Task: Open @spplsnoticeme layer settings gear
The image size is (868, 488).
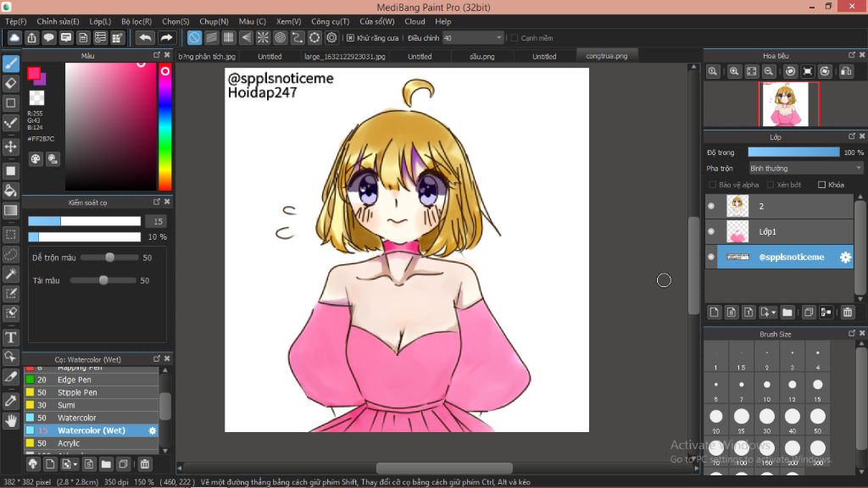Action: 845,258
